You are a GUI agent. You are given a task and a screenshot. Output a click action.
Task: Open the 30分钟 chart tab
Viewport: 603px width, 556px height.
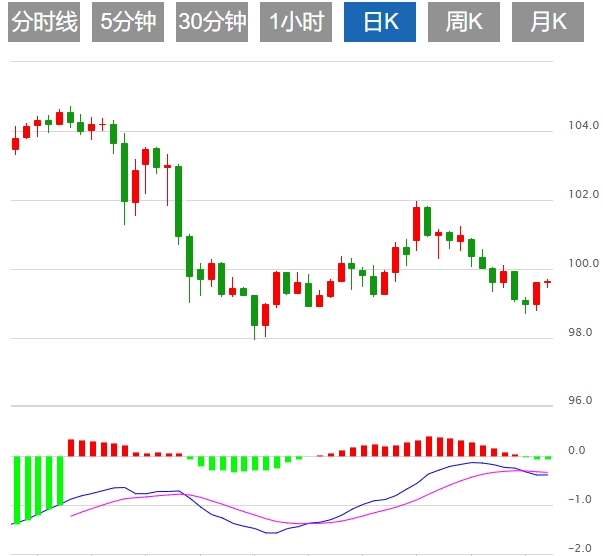212,22
